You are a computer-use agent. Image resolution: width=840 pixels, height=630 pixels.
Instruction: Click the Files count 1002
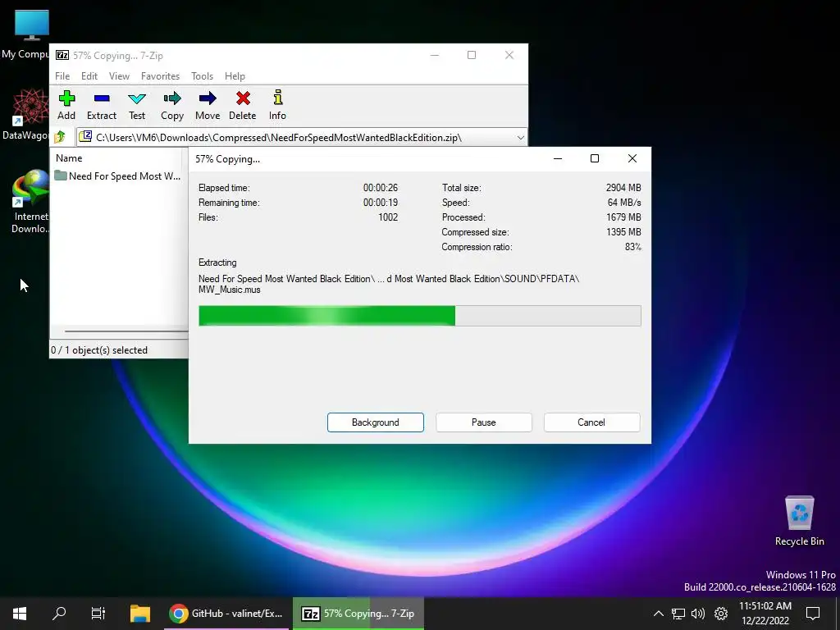[388, 217]
